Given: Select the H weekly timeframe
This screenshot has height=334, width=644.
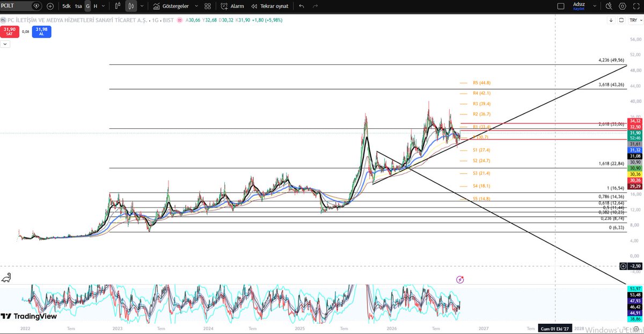Looking at the screenshot, I should pos(96,6).
